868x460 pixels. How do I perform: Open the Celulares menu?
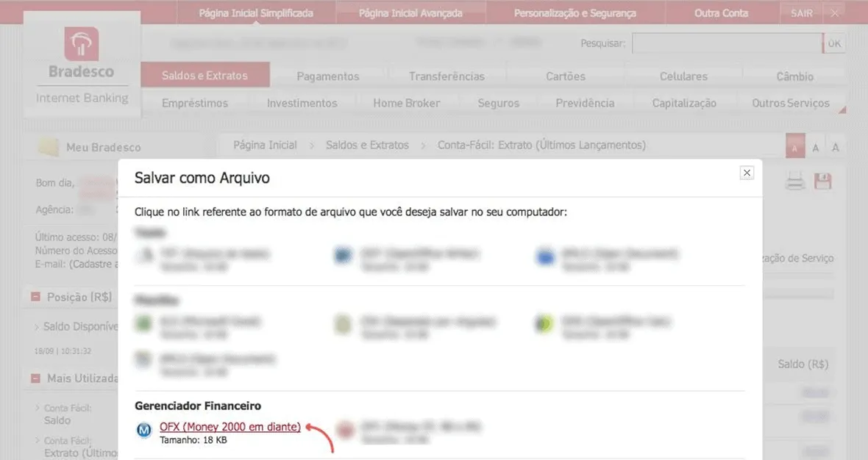(683, 76)
